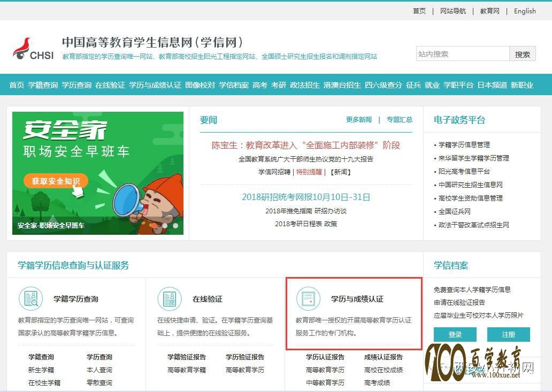Image resolution: width=552 pixels, height=392 pixels.
Task: Select 学历查询 in the teal navigation bar
Action: pos(76,85)
